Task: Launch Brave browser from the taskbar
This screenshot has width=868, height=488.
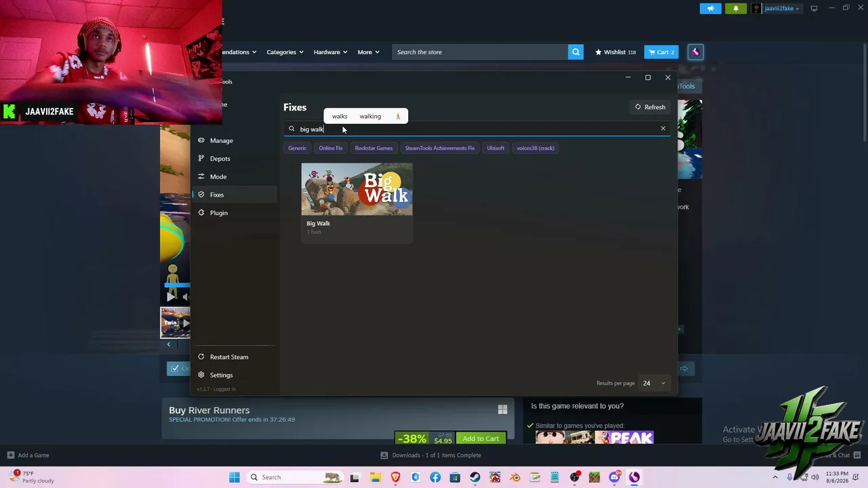Action: tap(395, 477)
